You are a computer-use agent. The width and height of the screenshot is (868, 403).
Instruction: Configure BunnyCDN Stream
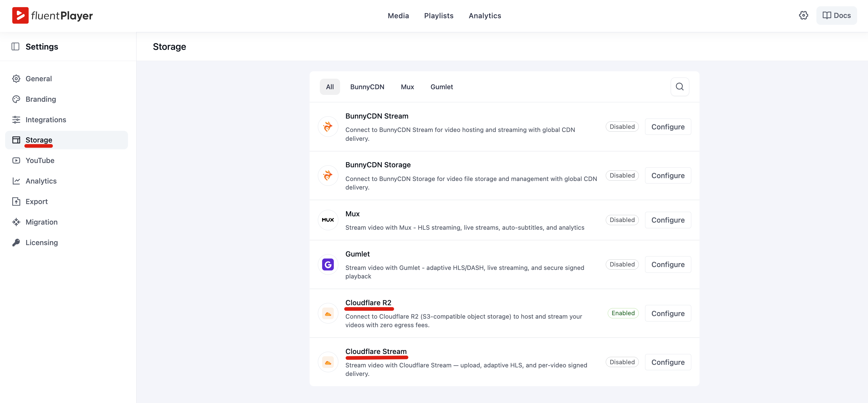tap(668, 127)
